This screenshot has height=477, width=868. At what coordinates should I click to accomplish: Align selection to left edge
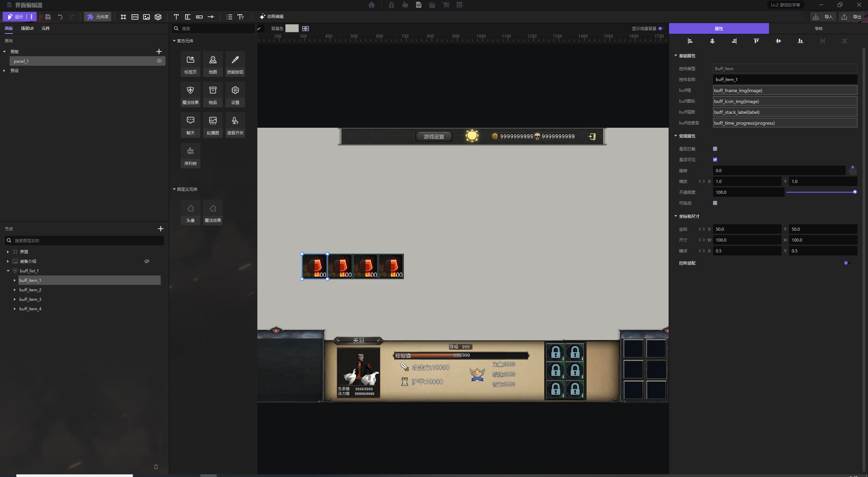click(x=690, y=41)
